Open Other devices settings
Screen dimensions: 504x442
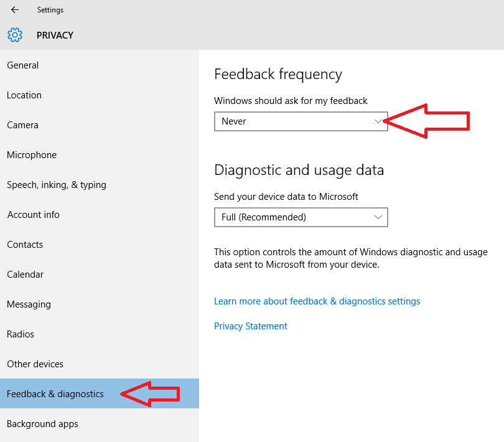(100, 364)
